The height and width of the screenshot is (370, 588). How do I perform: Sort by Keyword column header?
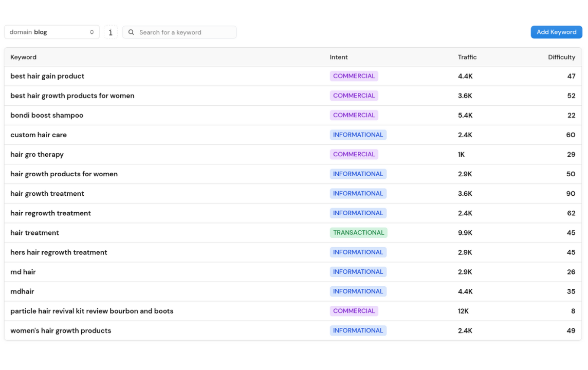click(23, 57)
